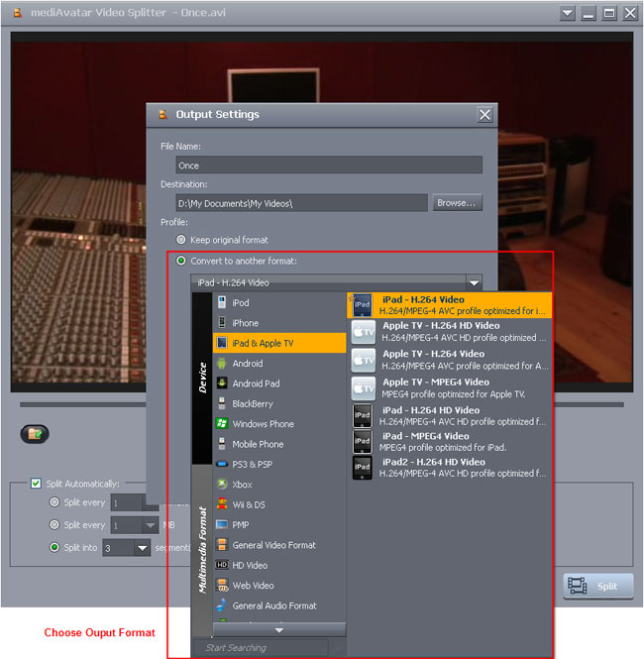
Task: Click the Browse... button
Action: pos(457,203)
